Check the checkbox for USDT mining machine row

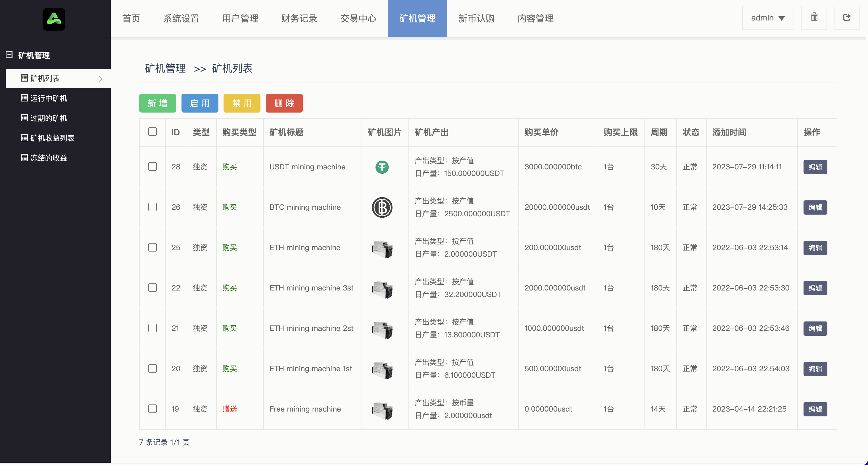[152, 167]
